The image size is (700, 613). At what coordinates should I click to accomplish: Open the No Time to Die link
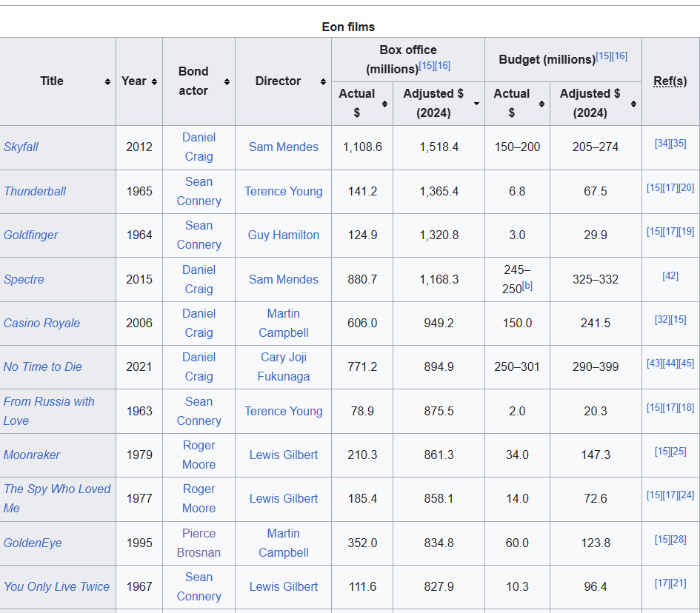click(42, 366)
